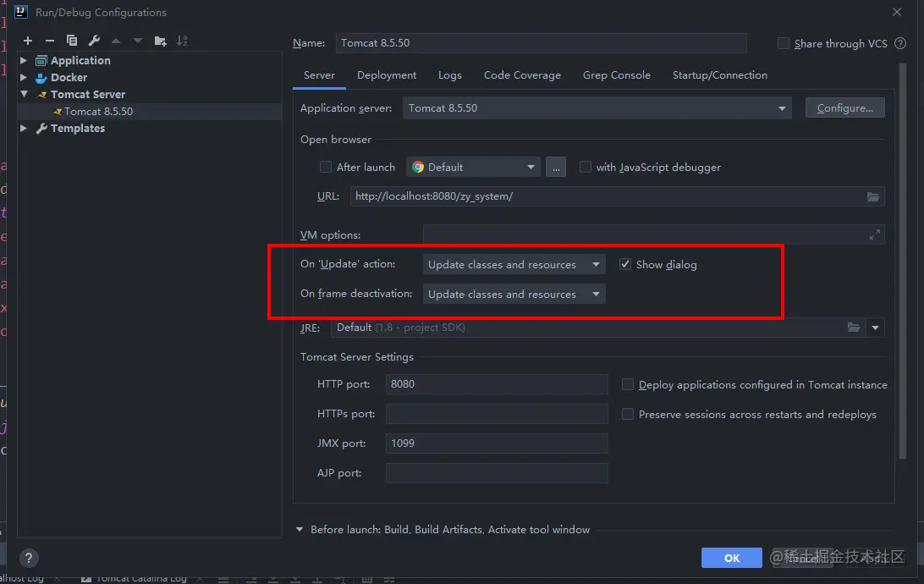Browse for URL with the folder icon
924x584 pixels.
(872, 197)
